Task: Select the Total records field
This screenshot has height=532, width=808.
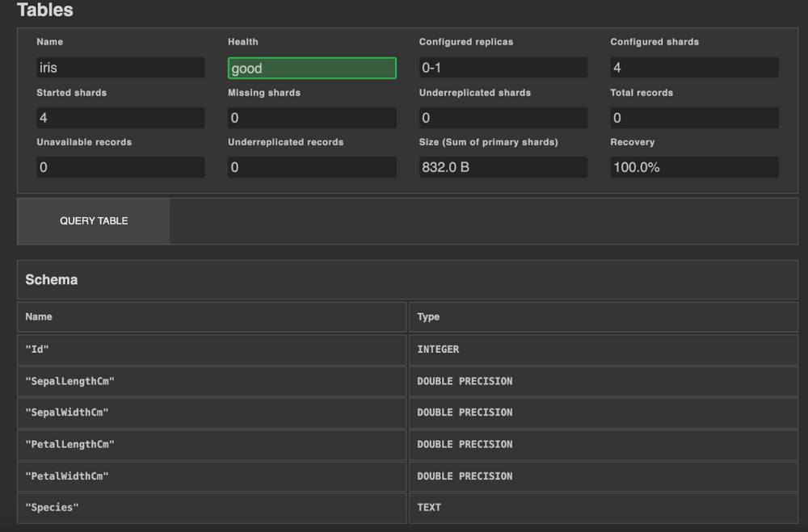Action: click(x=695, y=118)
